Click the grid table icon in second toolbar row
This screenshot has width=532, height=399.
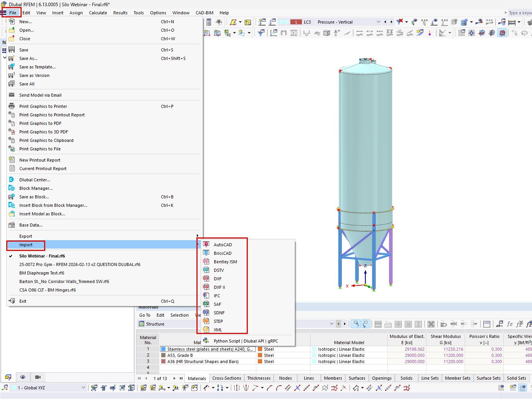pyautogui.click(x=462, y=33)
